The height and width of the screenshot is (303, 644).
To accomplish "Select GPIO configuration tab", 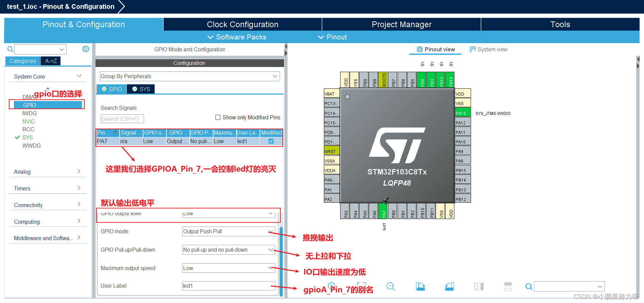I will pos(112,89).
